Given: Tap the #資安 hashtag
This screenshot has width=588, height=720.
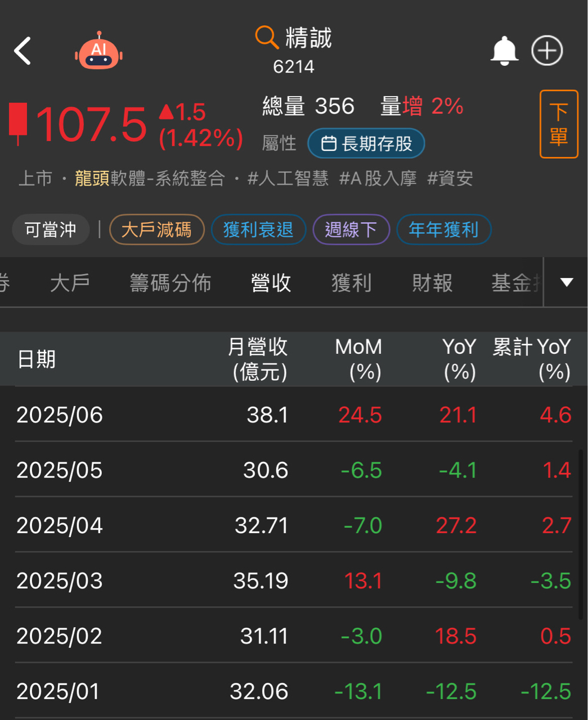Looking at the screenshot, I should point(450,178).
